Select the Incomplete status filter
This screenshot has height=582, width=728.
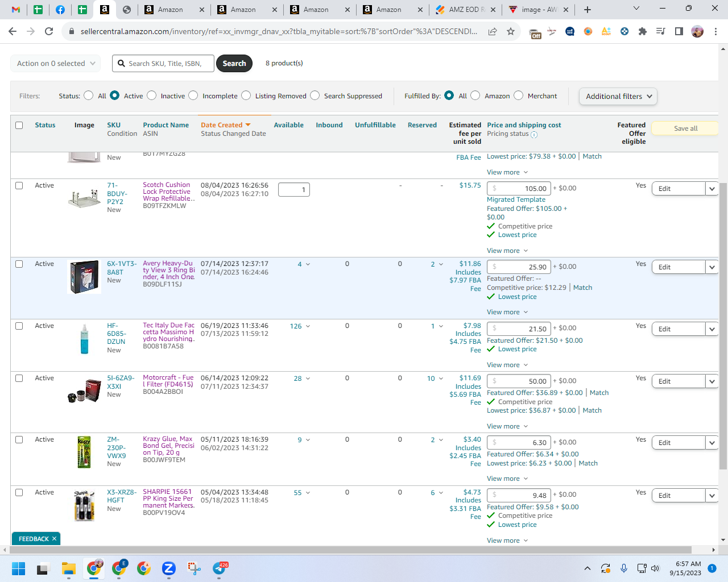click(x=193, y=95)
